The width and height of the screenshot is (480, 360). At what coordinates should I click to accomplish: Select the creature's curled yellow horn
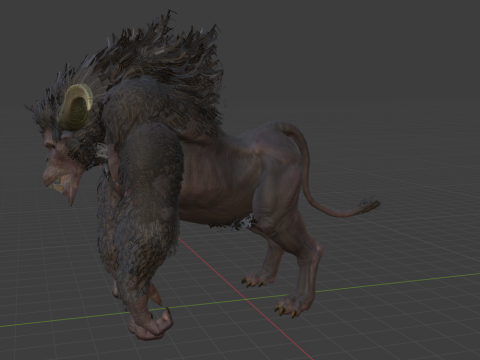[x=75, y=107]
